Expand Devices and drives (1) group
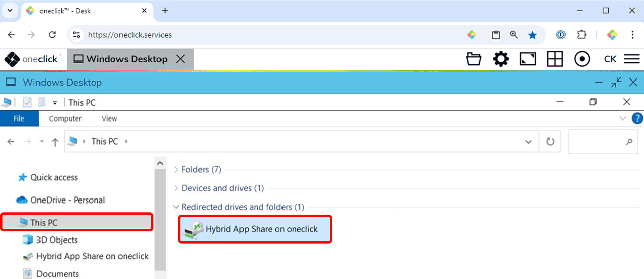Image resolution: width=644 pixels, height=279 pixels. (x=222, y=188)
